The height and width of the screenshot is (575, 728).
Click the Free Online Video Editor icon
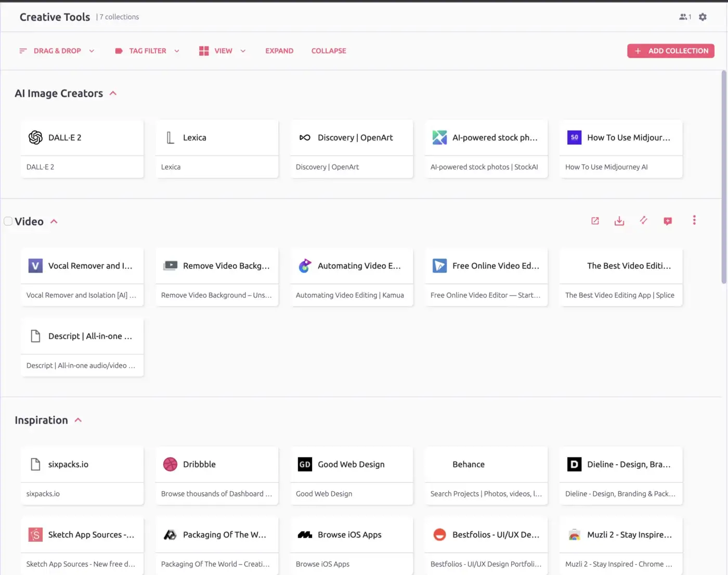(x=439, y=266)
